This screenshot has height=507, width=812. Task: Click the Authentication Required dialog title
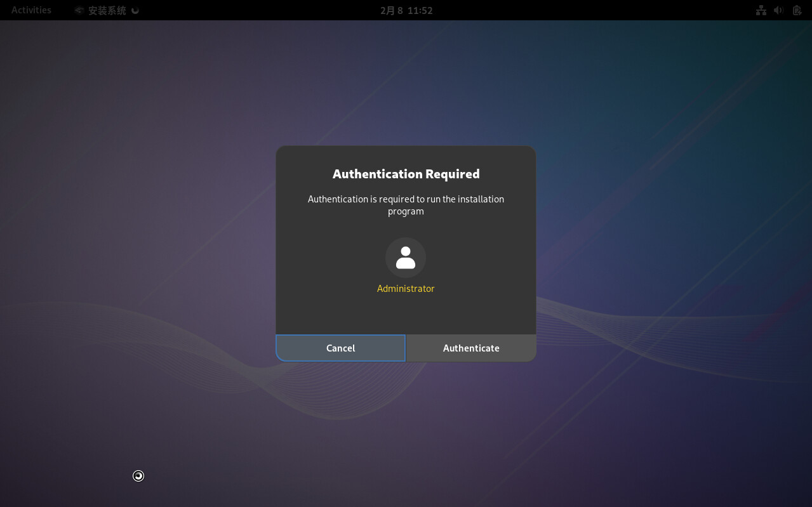coord(406,174)
